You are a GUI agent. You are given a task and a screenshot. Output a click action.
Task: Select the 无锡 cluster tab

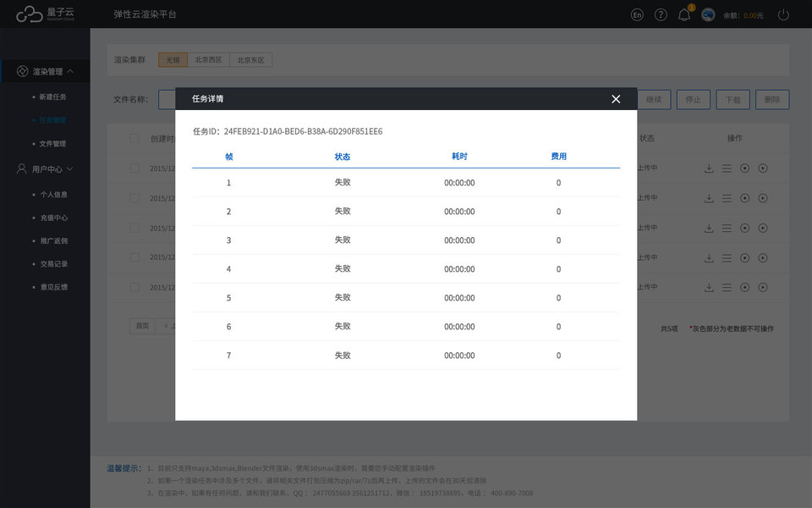(173, 59)
